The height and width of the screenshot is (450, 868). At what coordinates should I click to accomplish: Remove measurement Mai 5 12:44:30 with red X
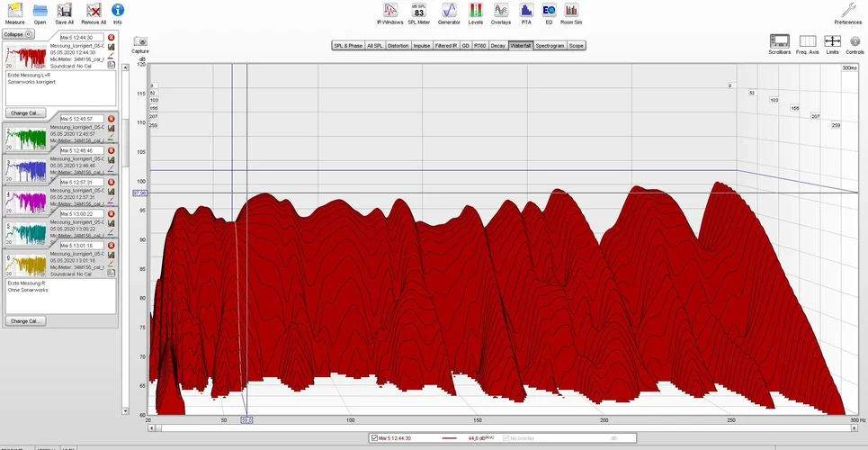[112, 37]
